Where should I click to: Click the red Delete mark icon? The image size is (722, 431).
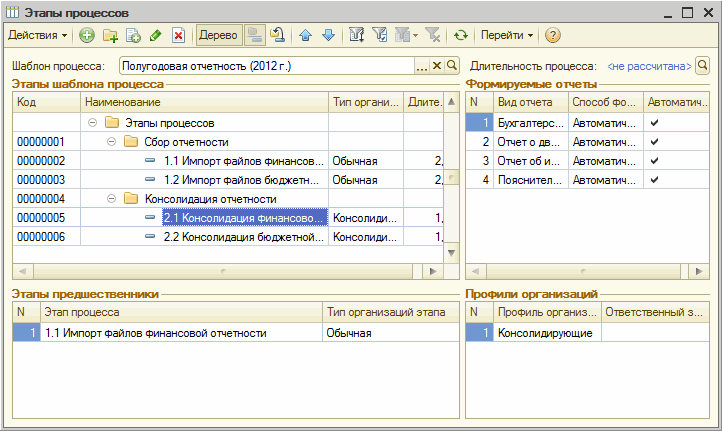tap(178, 35)
